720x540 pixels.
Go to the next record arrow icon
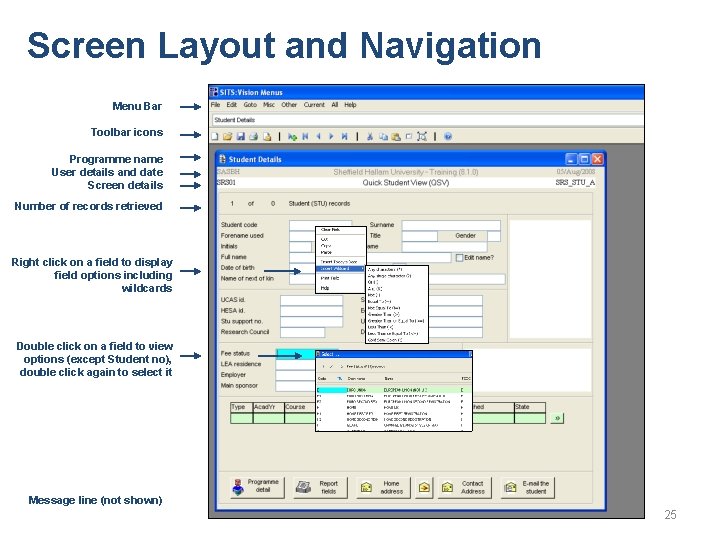click(x=331, y=136)
